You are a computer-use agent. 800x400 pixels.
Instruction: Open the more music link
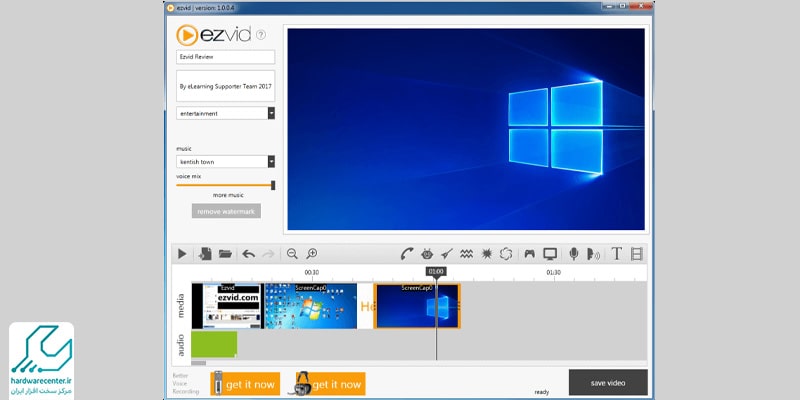point(228,195)
